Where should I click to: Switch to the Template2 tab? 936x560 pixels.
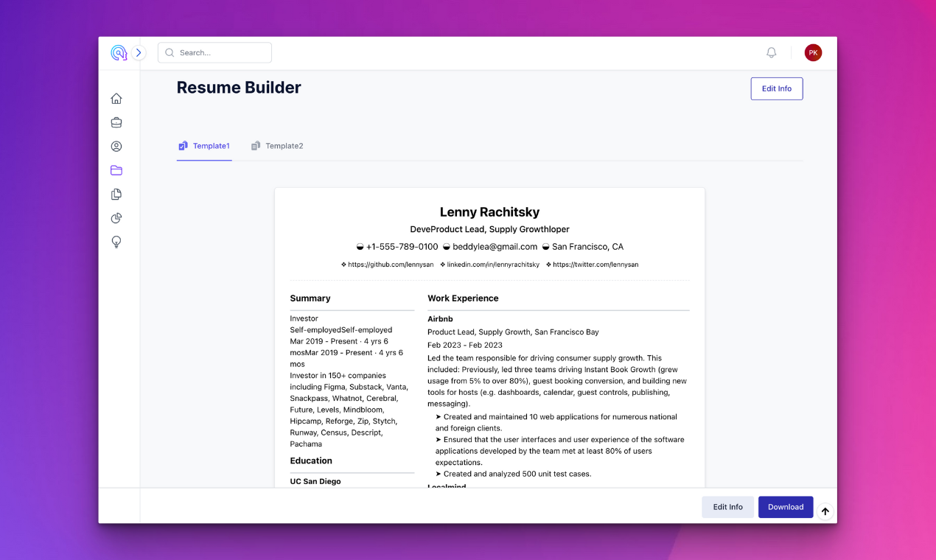click(277, 146)
